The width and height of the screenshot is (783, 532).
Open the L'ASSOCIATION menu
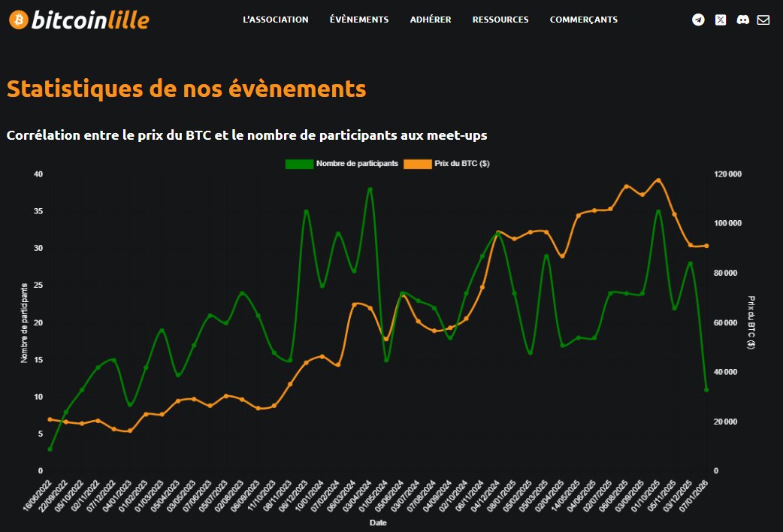[276, 20]
